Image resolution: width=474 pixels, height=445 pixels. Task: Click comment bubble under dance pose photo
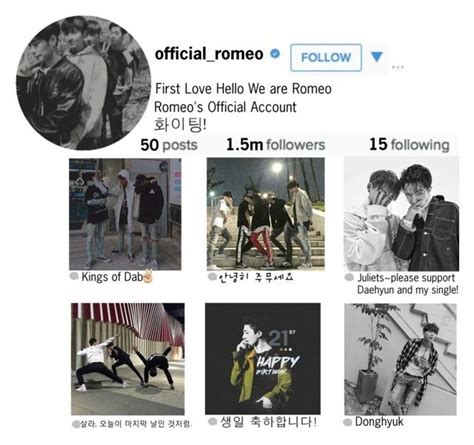click(x=76, y=424)
